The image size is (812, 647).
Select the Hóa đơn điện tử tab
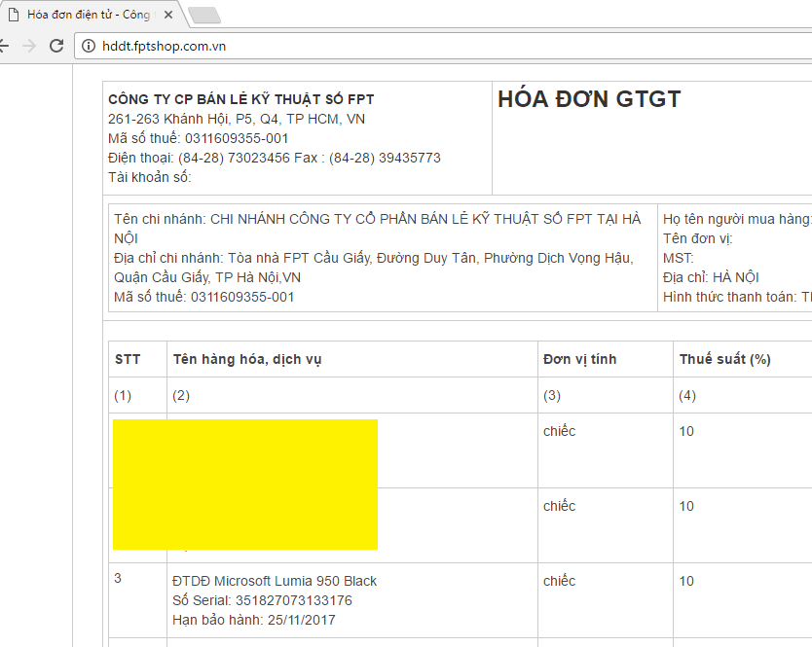(88, 15)
